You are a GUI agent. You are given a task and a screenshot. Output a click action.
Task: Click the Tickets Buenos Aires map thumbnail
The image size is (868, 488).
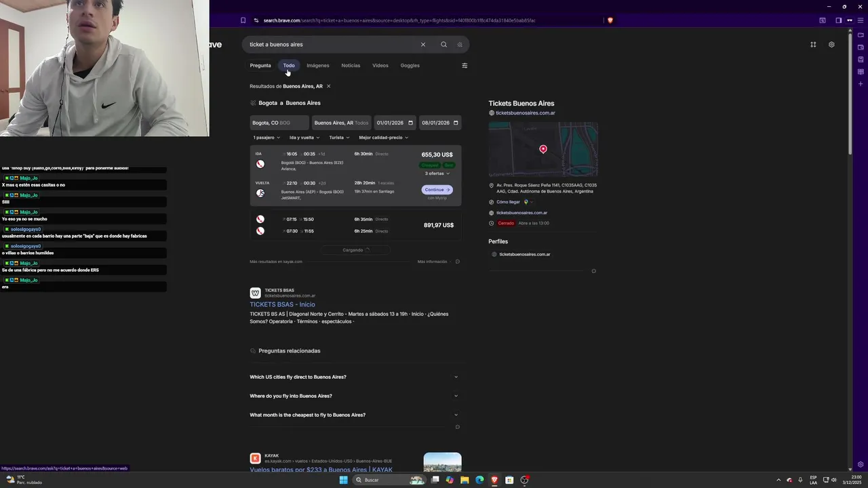click(x=543, y=149)
